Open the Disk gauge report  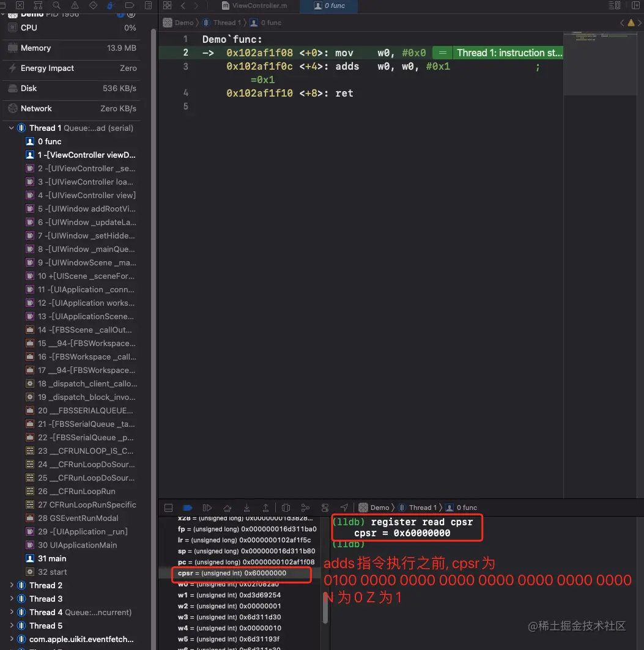click(72, 88)
